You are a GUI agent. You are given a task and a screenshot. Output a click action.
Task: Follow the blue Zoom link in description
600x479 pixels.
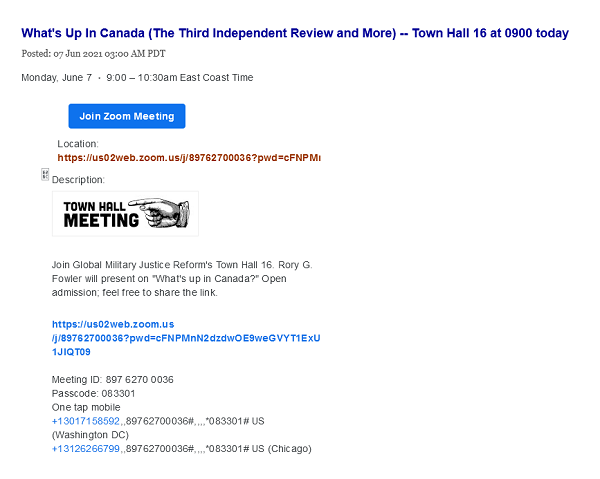186,338
